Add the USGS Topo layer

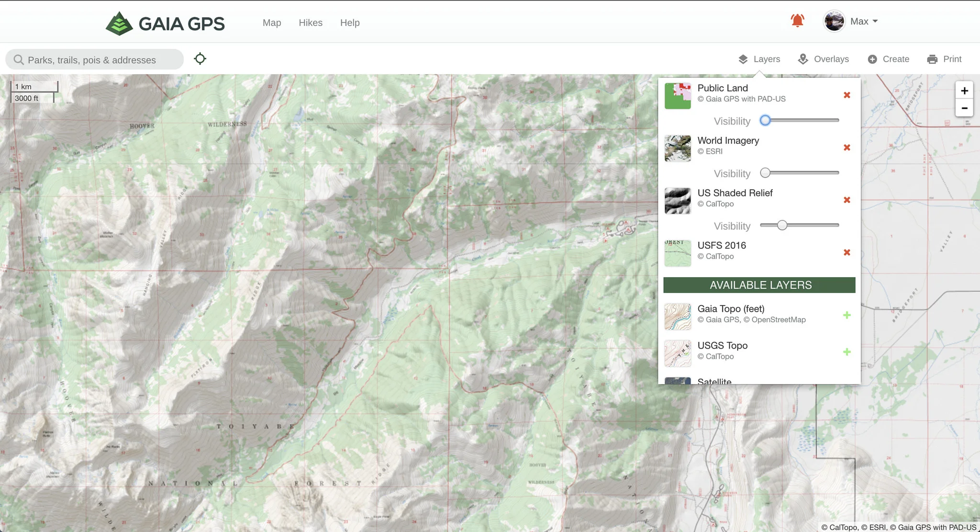(847, 352)
